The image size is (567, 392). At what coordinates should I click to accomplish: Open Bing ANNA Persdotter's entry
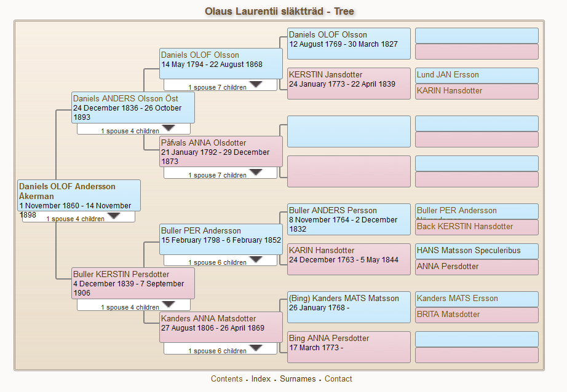(x=329, y=339)
